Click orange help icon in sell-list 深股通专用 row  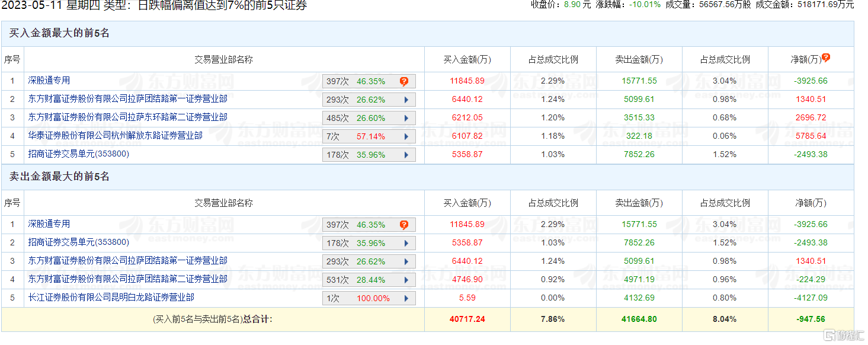click(404, 225)
